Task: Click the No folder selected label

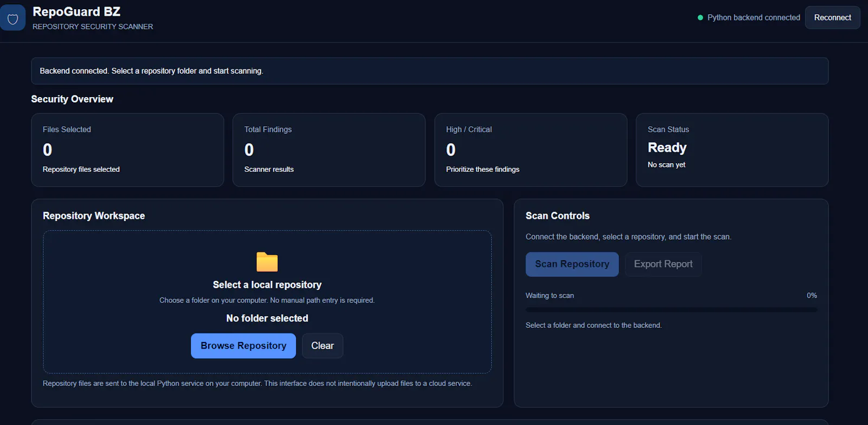Action: pyautogui.click(x=267, y=319)
